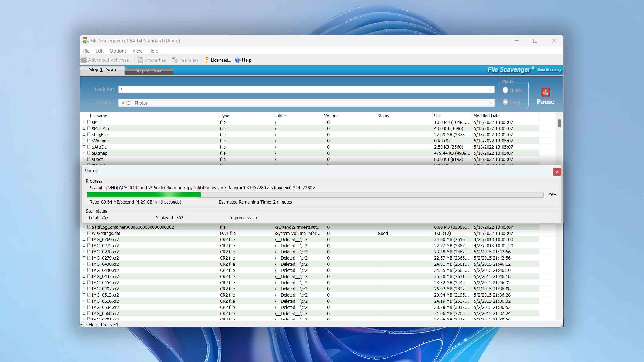Image resolution: width=644 pixels, height=362 pixels.
Task: Click the file icon next to IMG_0440.cr2
Action: (89, 270)
